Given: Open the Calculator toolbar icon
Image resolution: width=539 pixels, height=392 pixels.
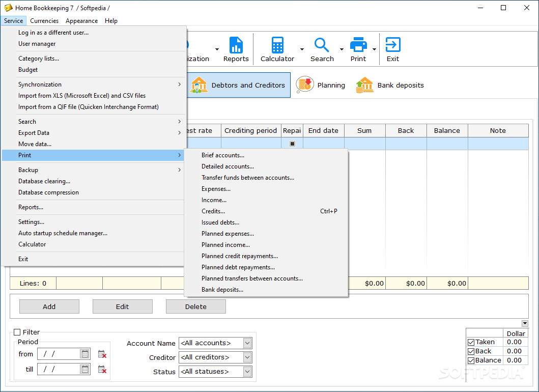Looking at the screenshot, I should (x=277, y=49).
